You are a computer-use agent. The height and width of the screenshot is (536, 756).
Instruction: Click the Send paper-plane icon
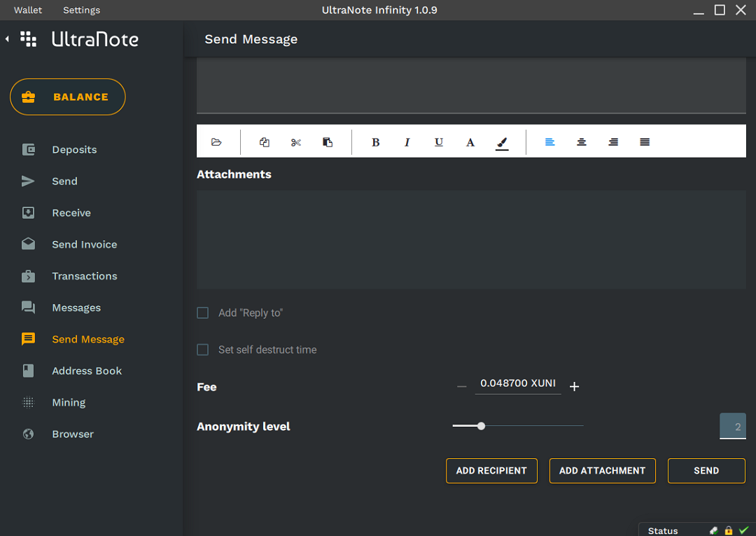pyautogui.click(x=28, y=181)
